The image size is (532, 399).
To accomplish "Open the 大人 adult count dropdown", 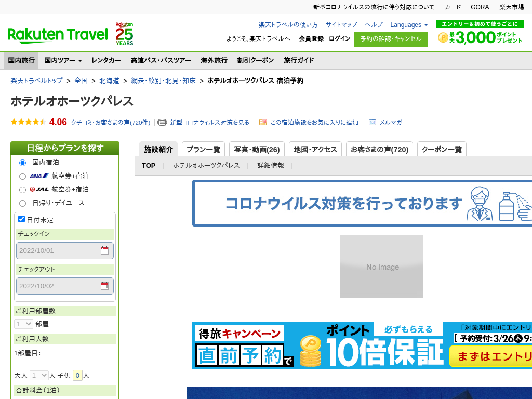I will click(x=39, y=375).
